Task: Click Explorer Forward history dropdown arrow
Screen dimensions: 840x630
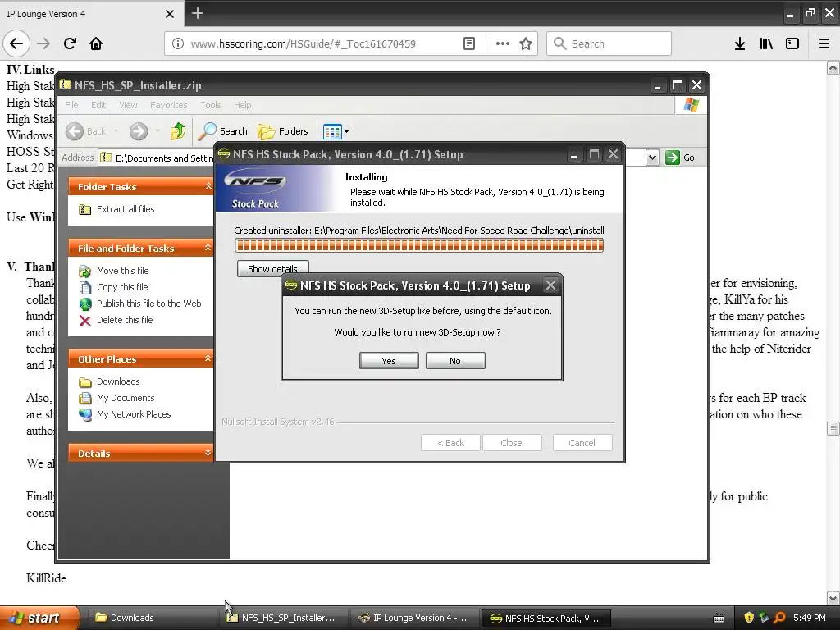Action: [x=157, y=131]
